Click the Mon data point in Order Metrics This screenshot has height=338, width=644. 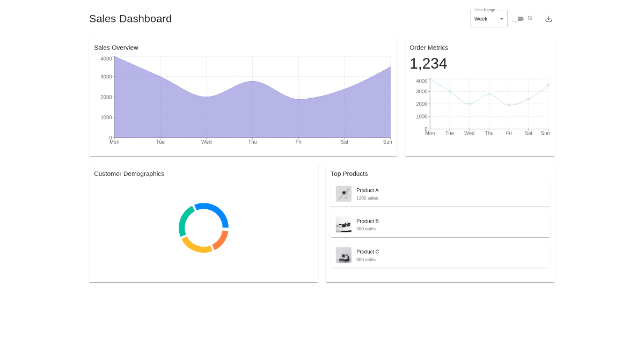430,79
